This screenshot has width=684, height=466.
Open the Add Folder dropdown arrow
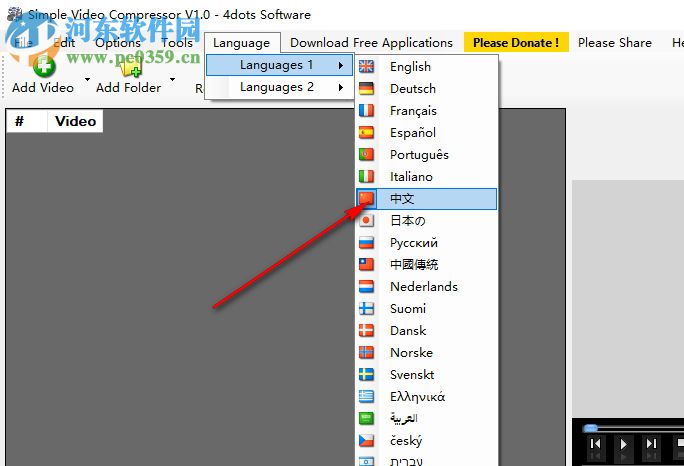(x=172, y=79)
